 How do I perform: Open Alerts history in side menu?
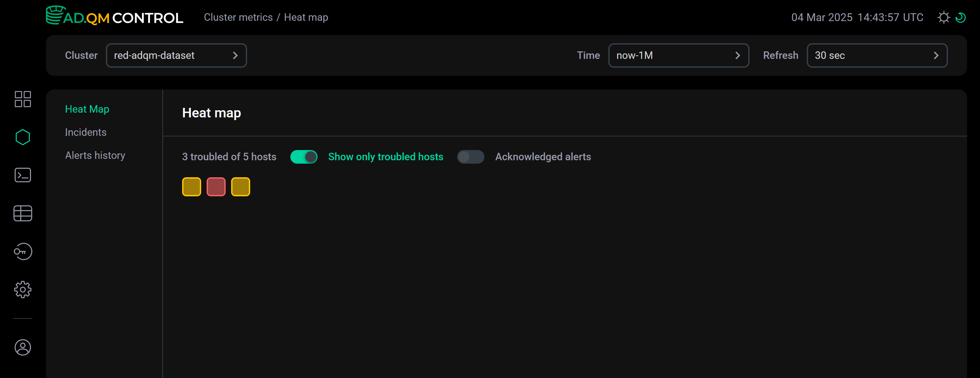click(x=95, y=155)
